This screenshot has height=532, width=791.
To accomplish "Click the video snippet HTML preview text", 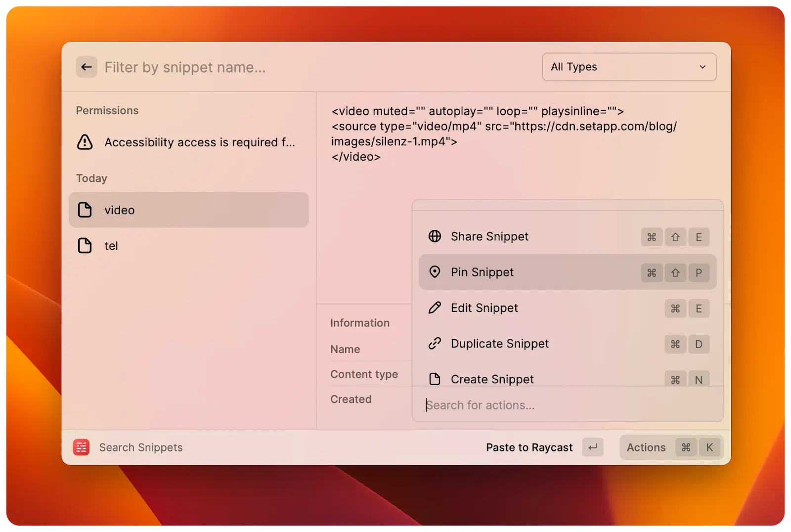I will tap(504, 133).
